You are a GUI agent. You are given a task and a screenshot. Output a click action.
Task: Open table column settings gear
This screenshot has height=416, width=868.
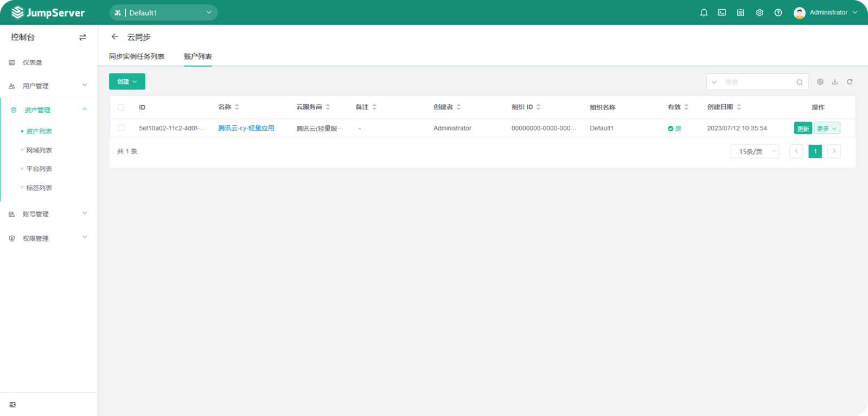click(x=820, y=82)
